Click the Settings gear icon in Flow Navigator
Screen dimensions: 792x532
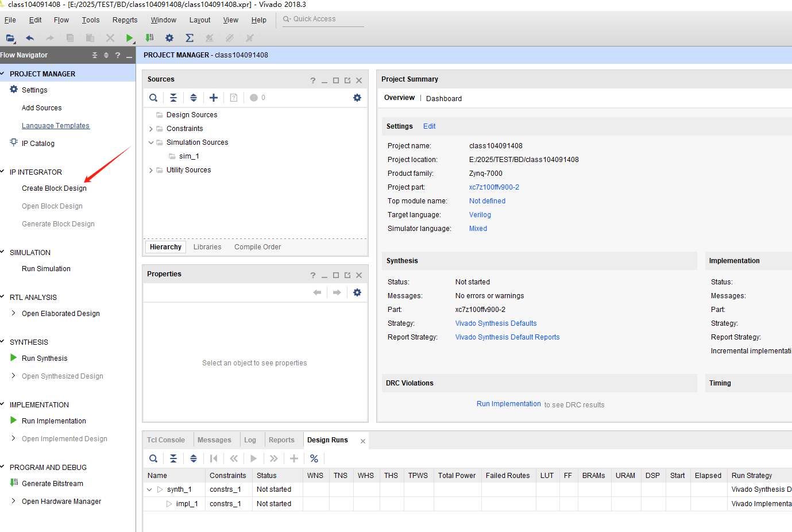[x=14, y=90]
